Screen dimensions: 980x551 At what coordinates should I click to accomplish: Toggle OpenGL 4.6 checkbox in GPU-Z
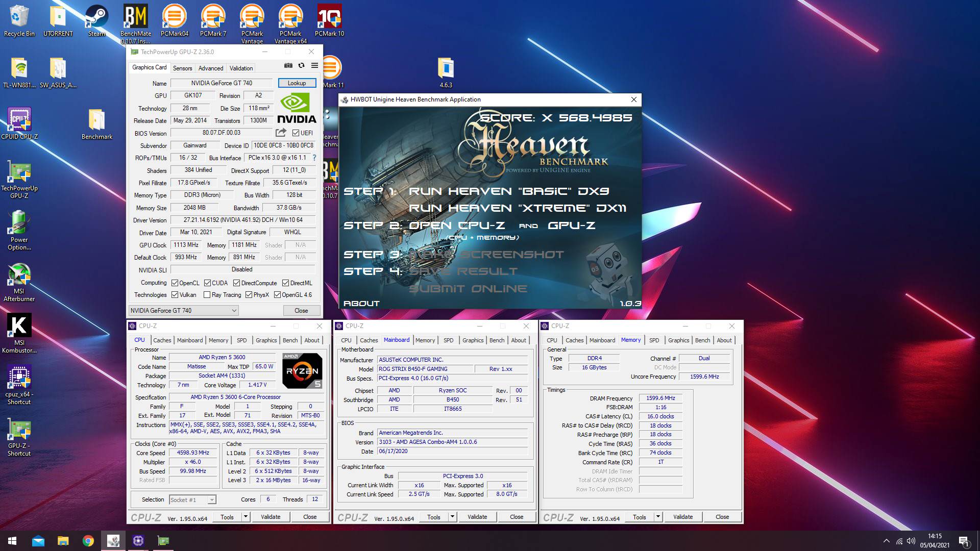277,295
